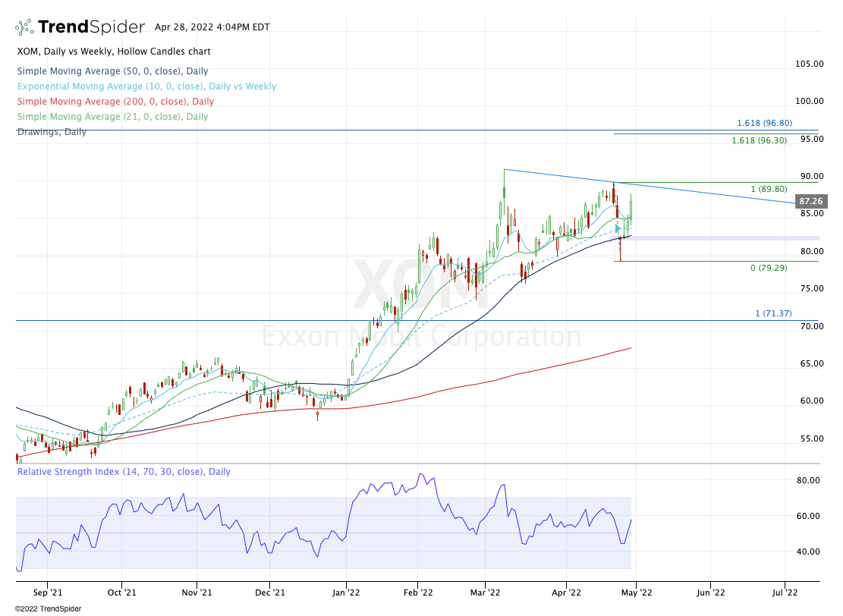Select the Exponential Moving Average 10 legend

[x=146, y=86]
